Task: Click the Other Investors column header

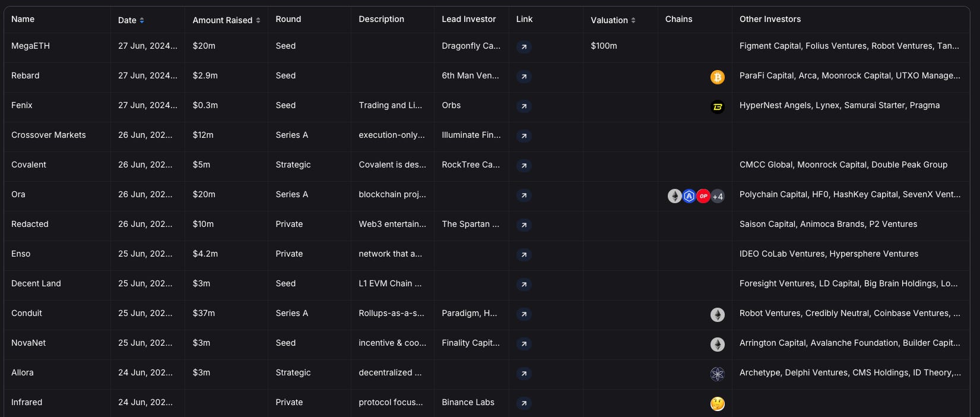Action: click(770, 19)
